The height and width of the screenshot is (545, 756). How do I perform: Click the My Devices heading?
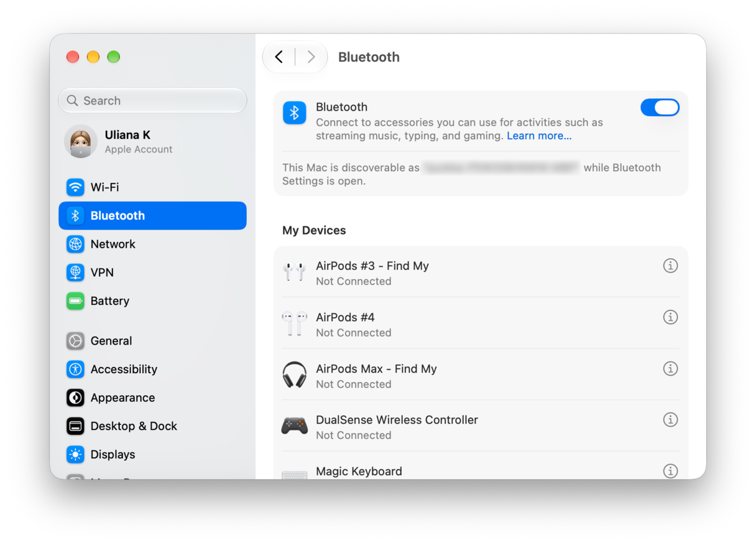pyautogui.click(x=314, y=231)
